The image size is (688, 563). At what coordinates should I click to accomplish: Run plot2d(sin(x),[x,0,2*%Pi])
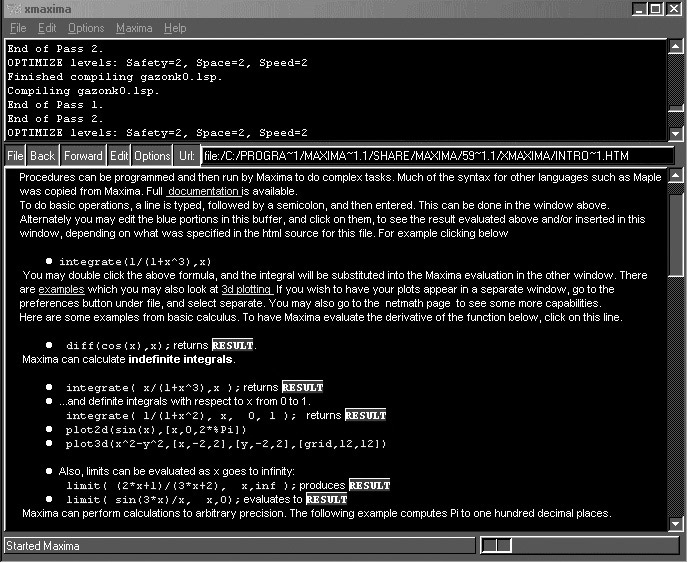(156, 430)
